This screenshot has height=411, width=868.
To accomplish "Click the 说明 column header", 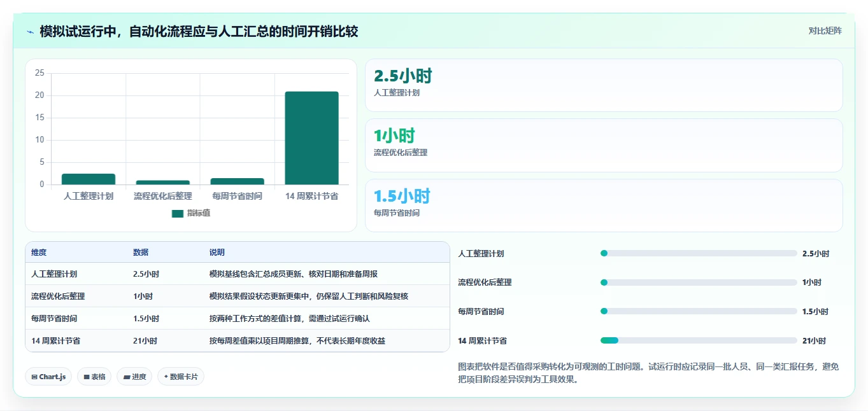I will [x=217, y=253].
